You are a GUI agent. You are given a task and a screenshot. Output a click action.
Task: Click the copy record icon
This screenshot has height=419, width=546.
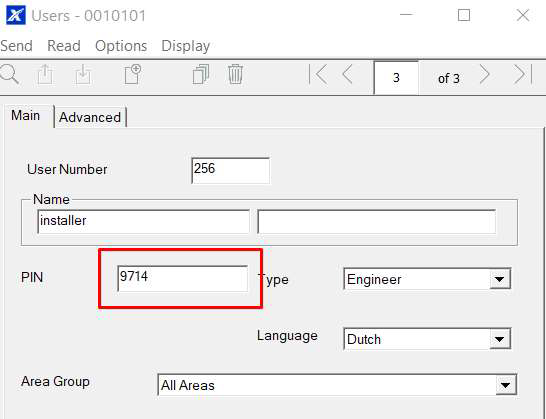[201, 74]
